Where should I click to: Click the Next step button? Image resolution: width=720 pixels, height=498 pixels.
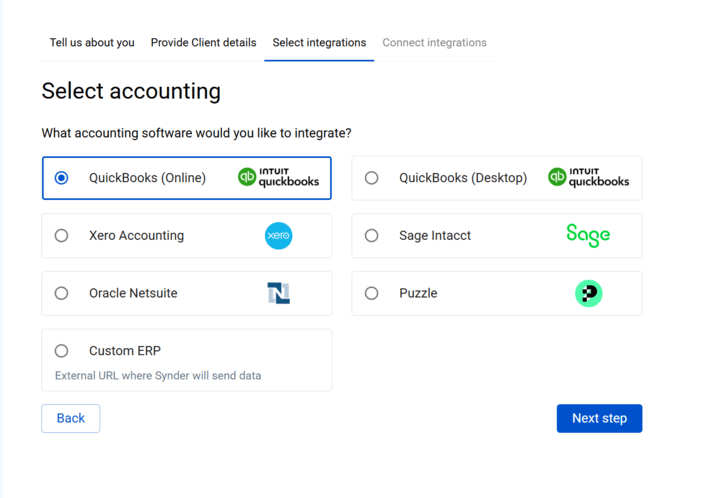click(x=599, y=418)
